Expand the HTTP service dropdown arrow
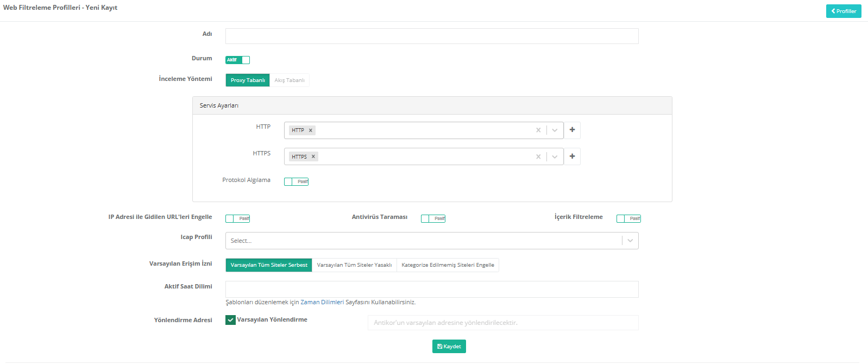The height and width of the screenshot is (364, 868). pyautogui.click(x=555, y=130)
